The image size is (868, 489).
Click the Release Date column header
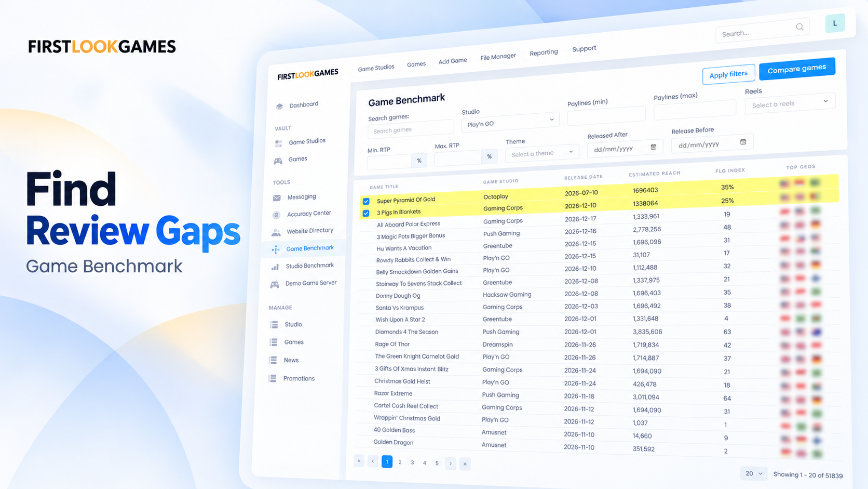[584, 177]
